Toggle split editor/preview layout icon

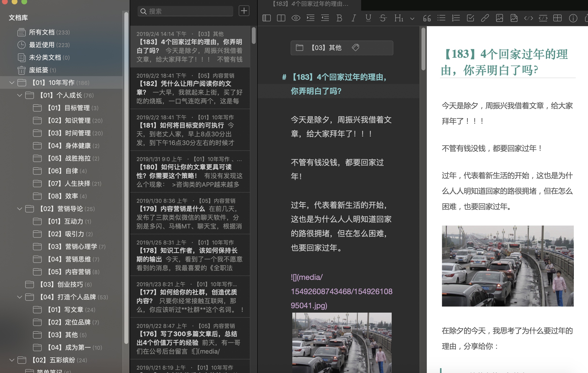(x=281, y=18)
